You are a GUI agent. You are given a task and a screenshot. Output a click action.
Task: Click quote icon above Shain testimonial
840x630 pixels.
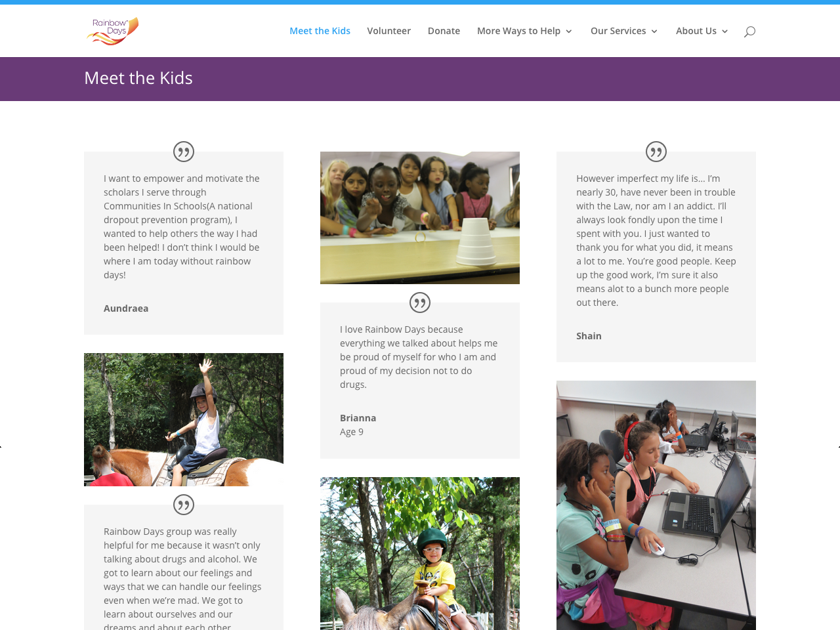tap(656, 152)
